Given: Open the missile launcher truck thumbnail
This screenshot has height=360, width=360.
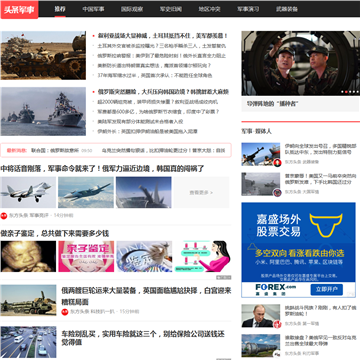Looking at the screenshot, I should [x=28, y=300].
